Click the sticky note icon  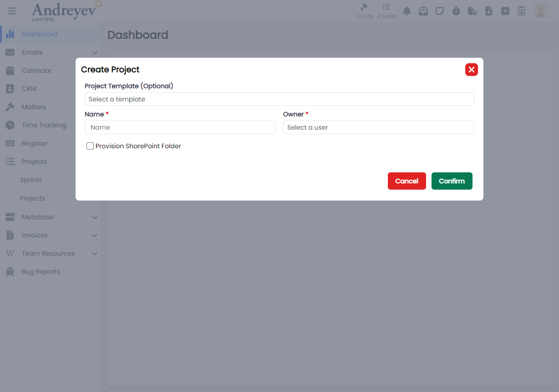tap(440, 11)
